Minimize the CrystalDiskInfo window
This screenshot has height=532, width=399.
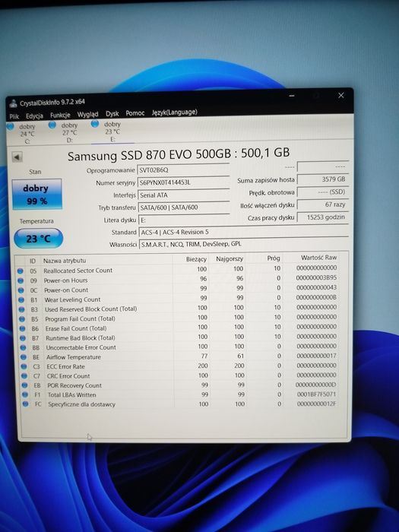coord(292,97)
